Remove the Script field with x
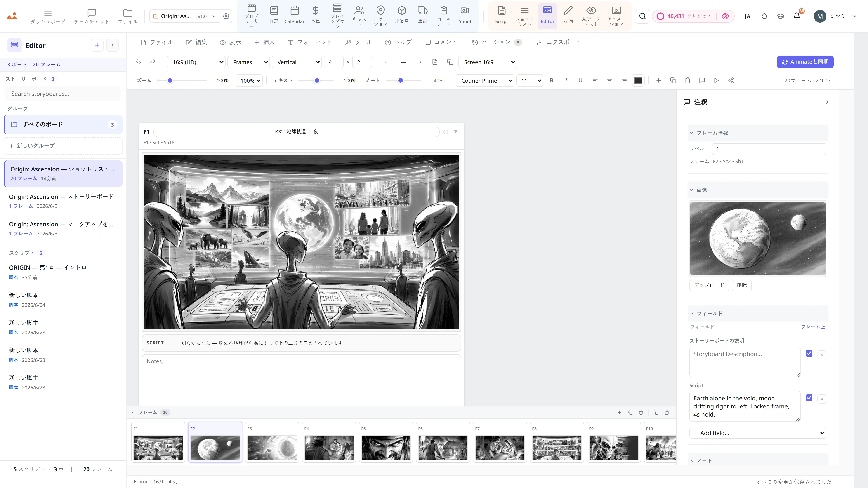Viewport: 868px width, 488px height. tap(821, 399)
